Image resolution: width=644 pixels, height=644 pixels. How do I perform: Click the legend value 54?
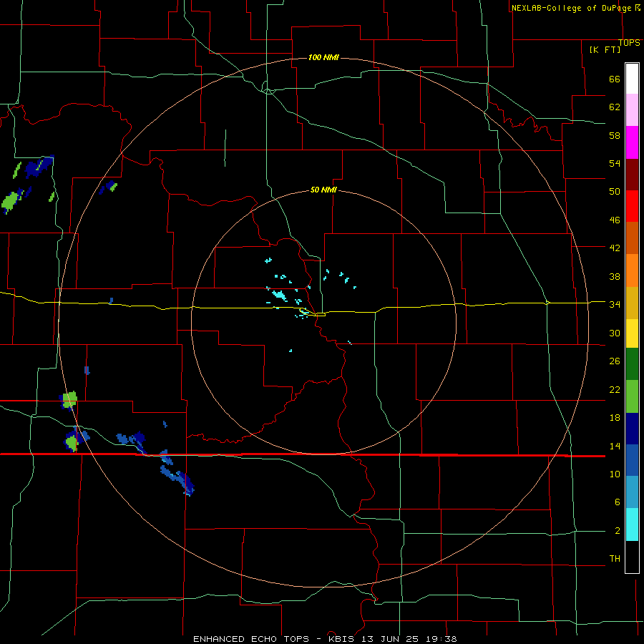tap(615, 163)
